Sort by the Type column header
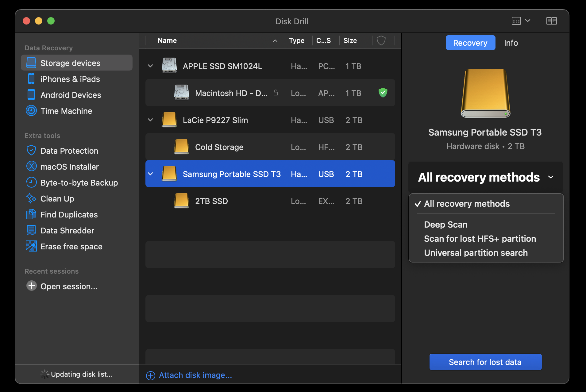Viewport: 586px width, 392px height. (x=297, y=40)
